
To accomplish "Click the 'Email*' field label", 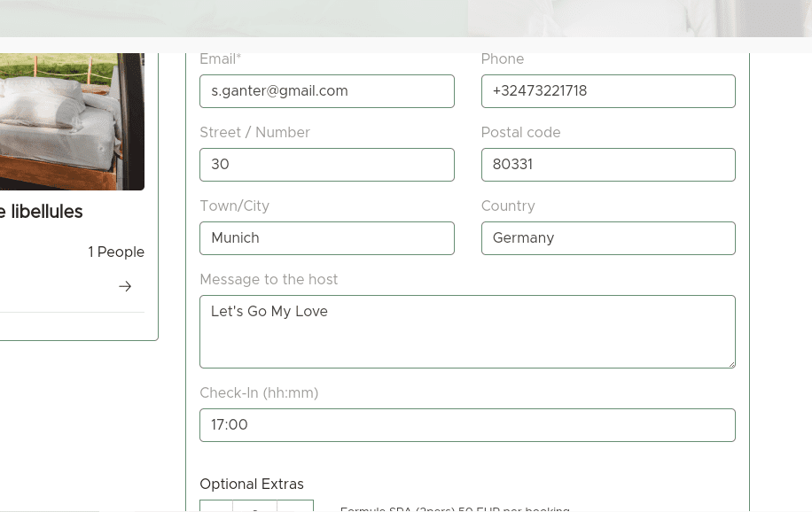I will pyautogui.click(x=221, y=59).
